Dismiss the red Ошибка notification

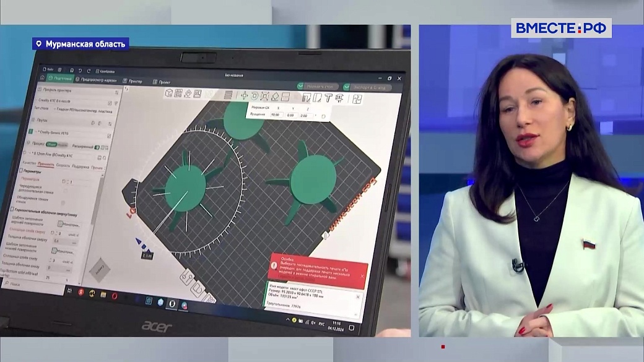[x=362, y=276]
